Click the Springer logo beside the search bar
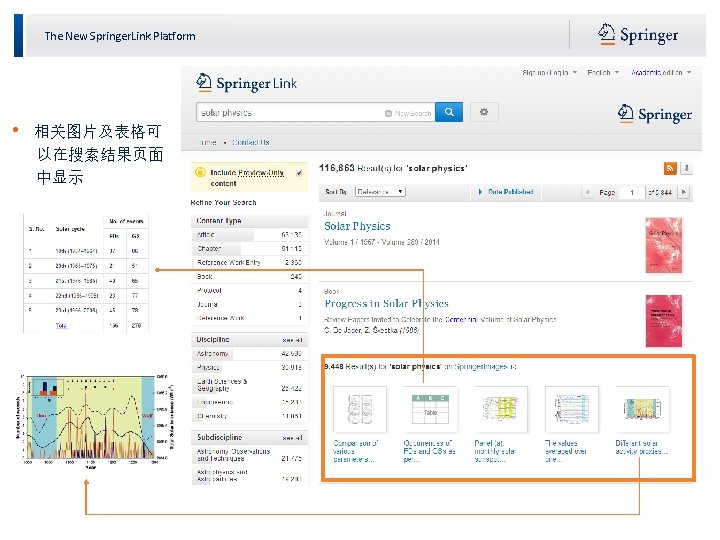720x540 pixels. point(655,114)
